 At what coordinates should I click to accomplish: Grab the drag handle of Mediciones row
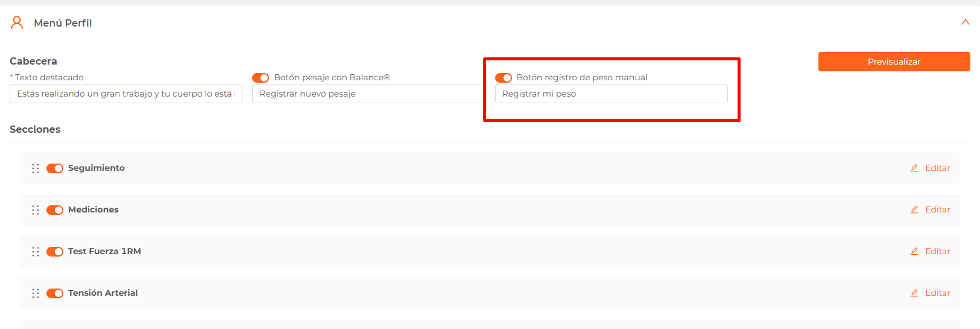[36, 210]
